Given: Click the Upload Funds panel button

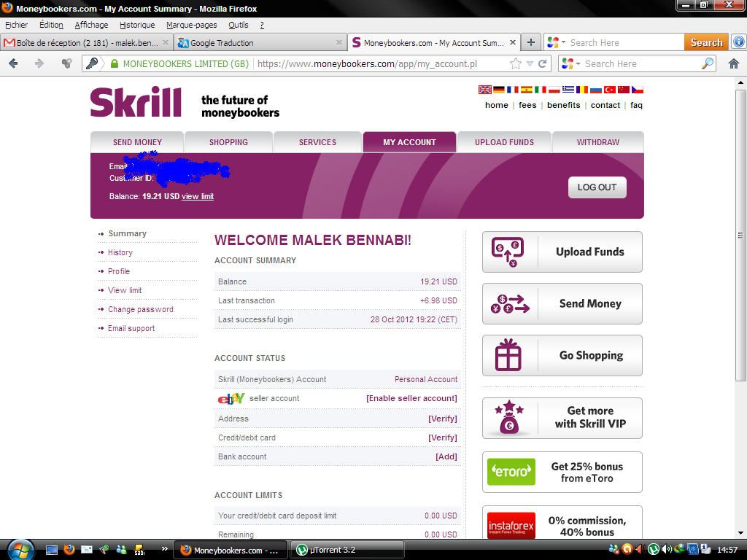Looking at the screenshot, I should (562, 252).
